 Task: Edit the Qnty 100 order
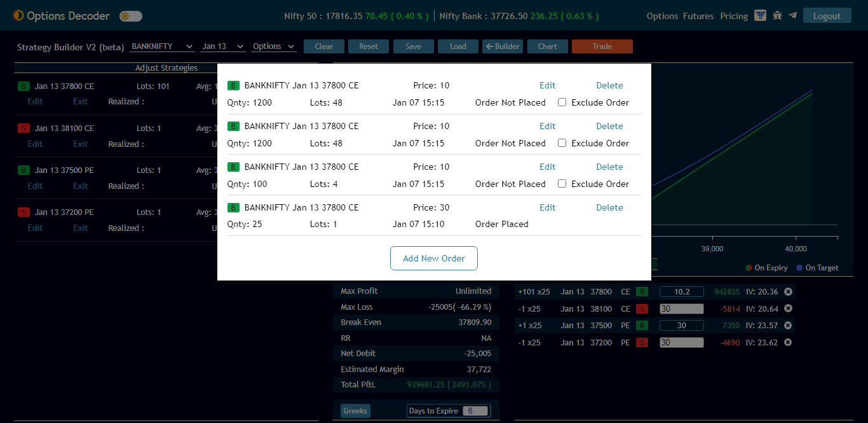point(548,167)
